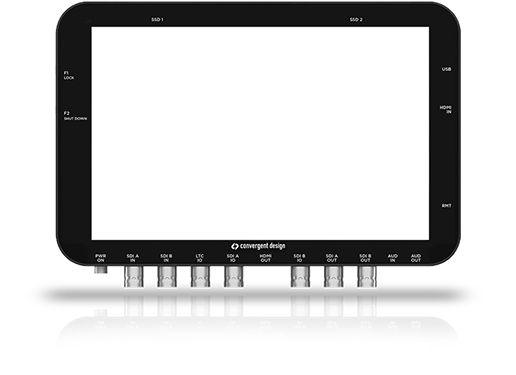Click the SSD 1 slot label
The width and height of the screenshot is (516, 375).
point(157,20)
